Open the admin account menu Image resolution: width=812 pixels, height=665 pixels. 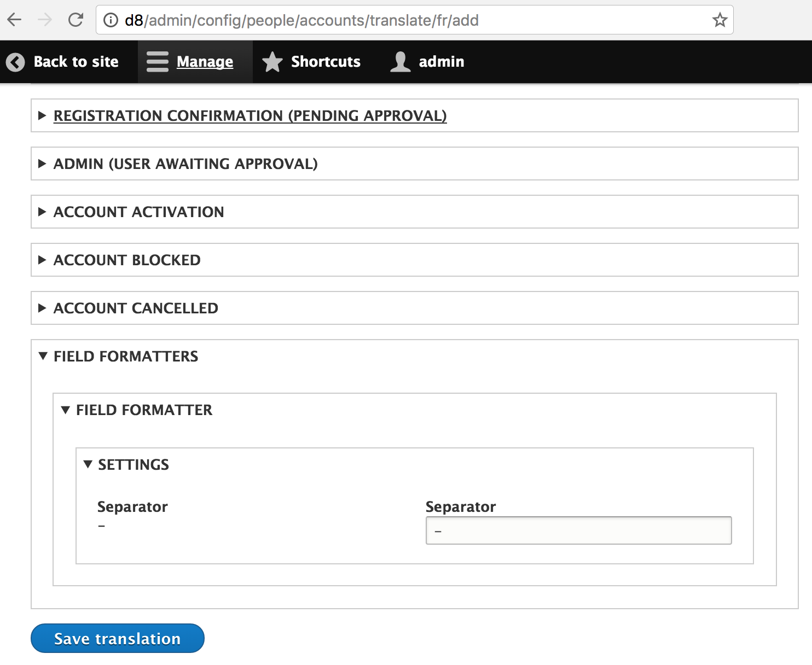click(441, 62)
